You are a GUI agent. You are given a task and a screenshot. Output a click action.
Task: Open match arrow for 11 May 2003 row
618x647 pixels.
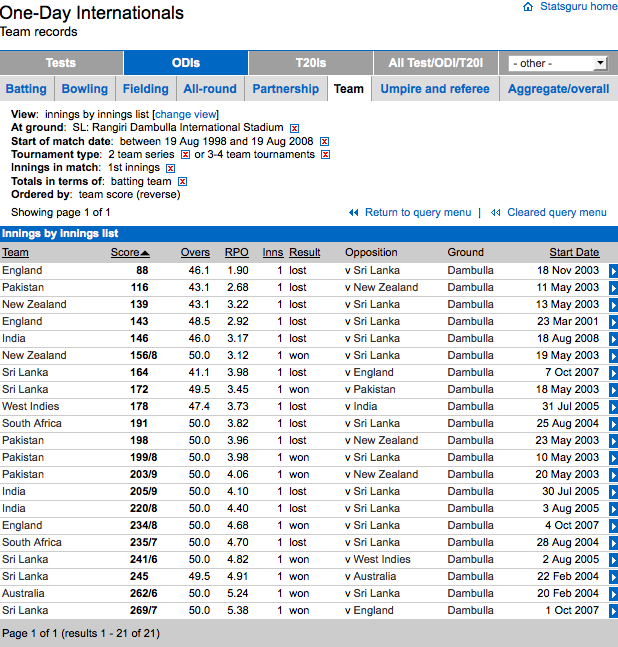(x=613, y=288)
